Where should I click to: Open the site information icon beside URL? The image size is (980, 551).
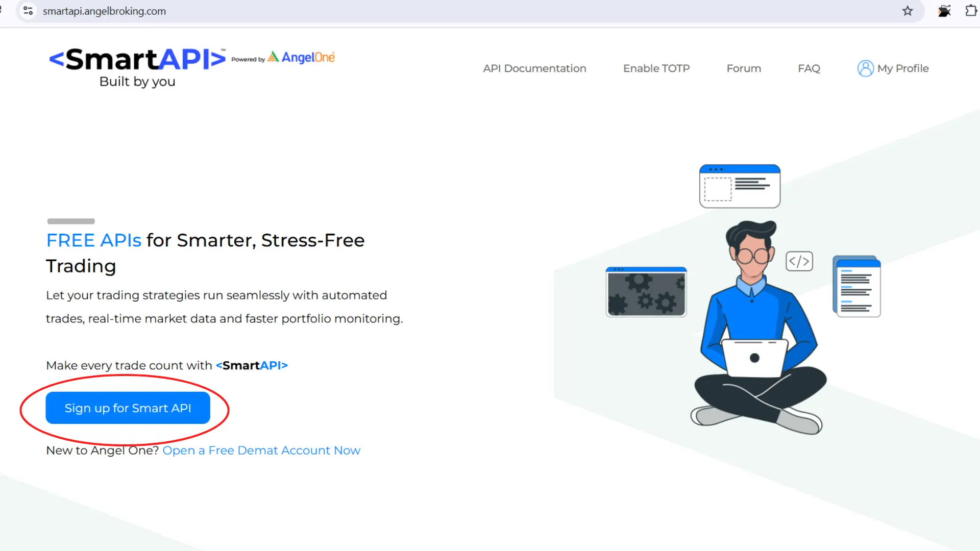28,11
